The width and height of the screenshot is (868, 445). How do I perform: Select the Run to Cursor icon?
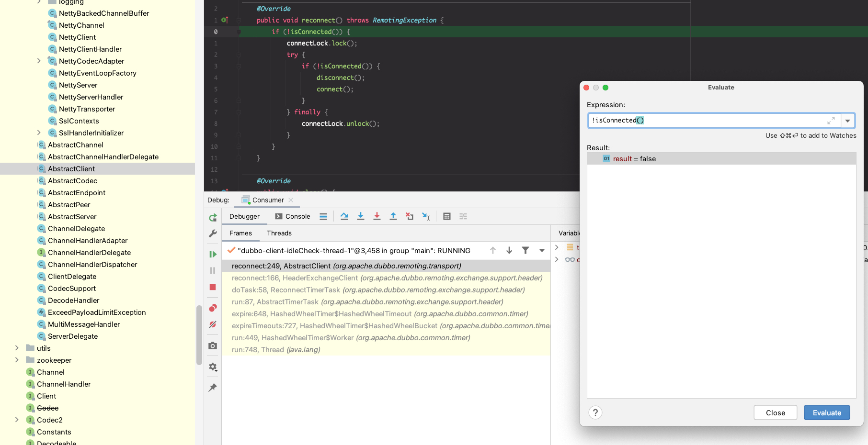[x=426, y=216]
